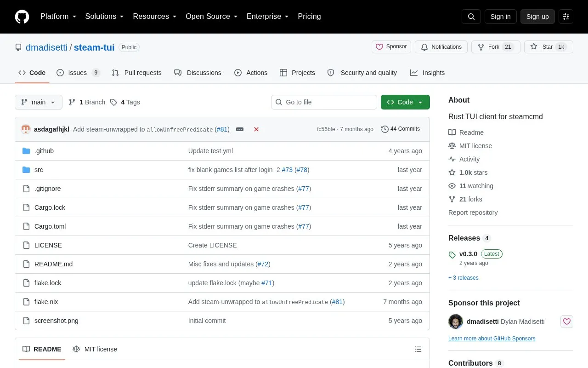
Task: Open the Actions tab
Action: [x=251, y=73]
